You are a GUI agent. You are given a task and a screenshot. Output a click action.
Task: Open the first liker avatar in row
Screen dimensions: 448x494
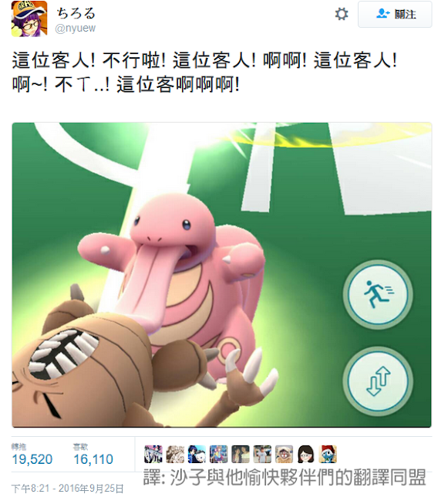tap(153, 454)
